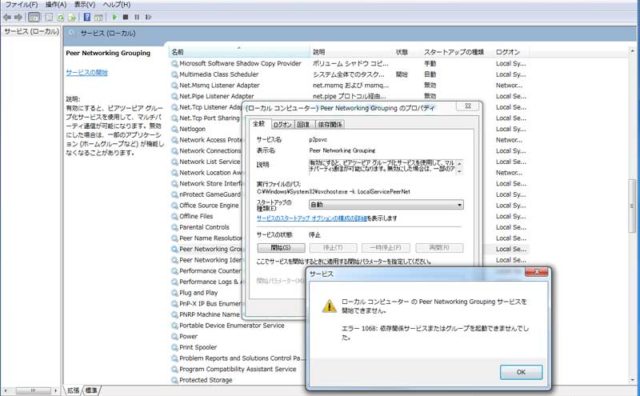Click the gear icon beside Net.Msmq Listener Adapter
Screen dimensions: 640x396
point(175,86)
